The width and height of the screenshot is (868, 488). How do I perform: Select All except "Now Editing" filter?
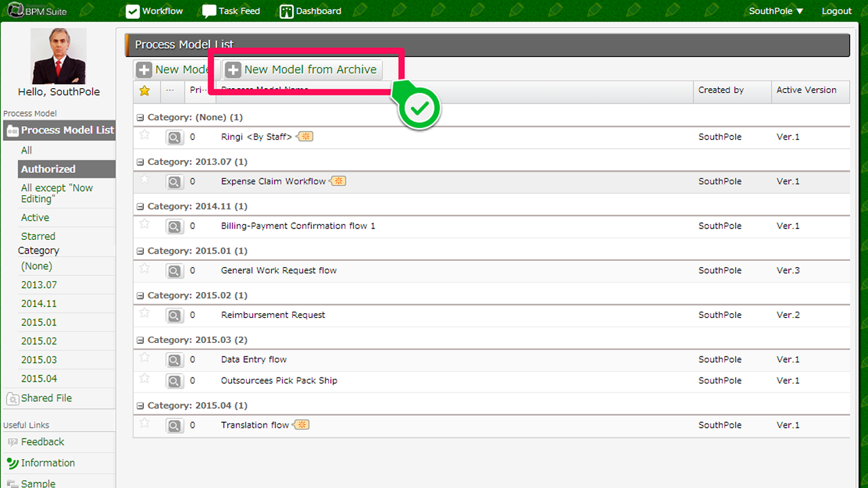[57, 193]
